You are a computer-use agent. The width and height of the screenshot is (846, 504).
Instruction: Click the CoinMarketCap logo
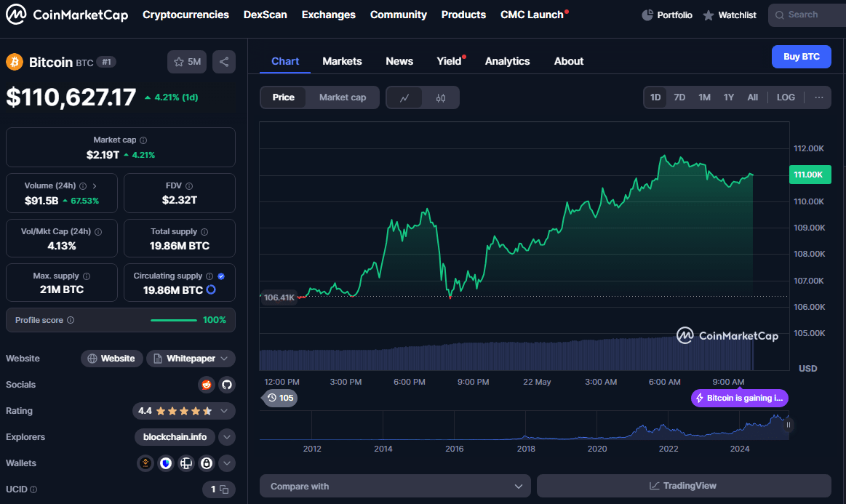[x=67, y=15]
